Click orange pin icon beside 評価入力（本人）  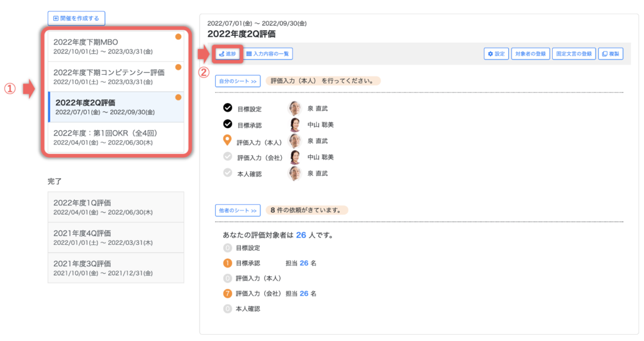tap(228, 141)
